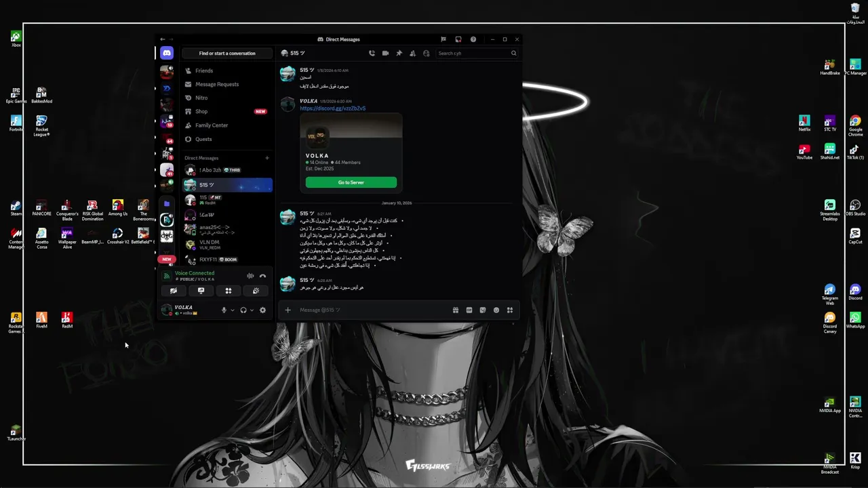Image resolution: width=868 pixels, height=488 pixels.
Task: Attach file with plus in message box
Action: coord(288,310)
